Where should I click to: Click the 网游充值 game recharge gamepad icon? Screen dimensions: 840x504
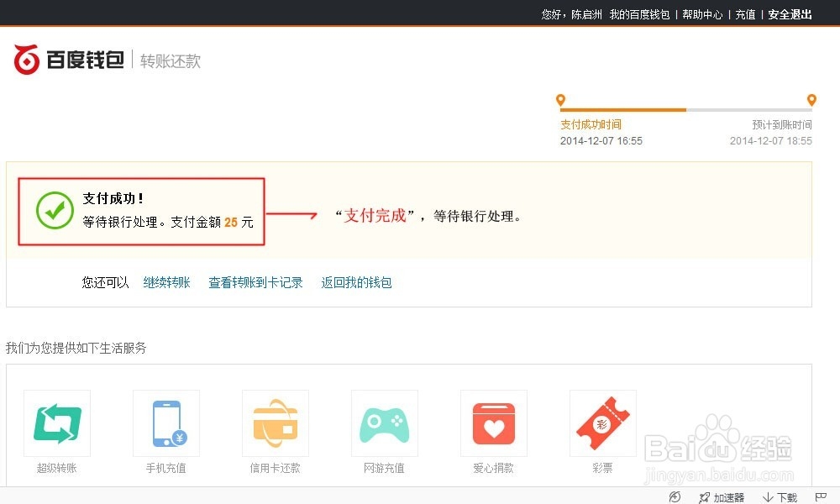384,423
